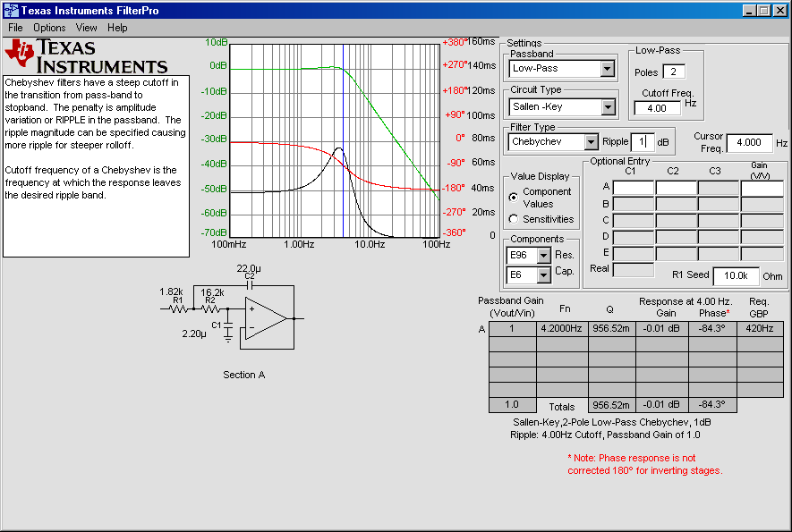Click the Poles input field
The height and width of the screenshot is (532, 792).
coord(674,72)
